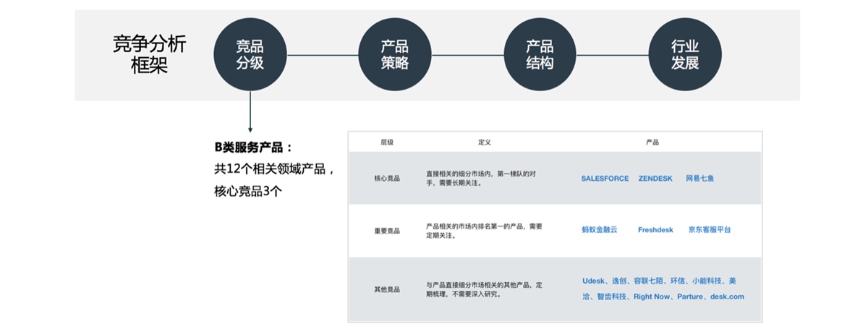The image size is (868, 332).
Task: Open the 网易七鱼 link
Action: [x=699, y=178]
